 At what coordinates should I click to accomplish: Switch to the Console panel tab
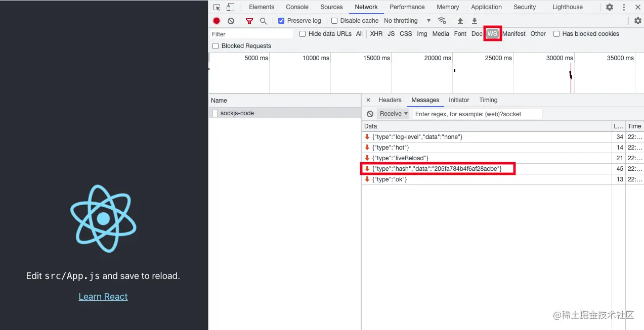point(297,7)
